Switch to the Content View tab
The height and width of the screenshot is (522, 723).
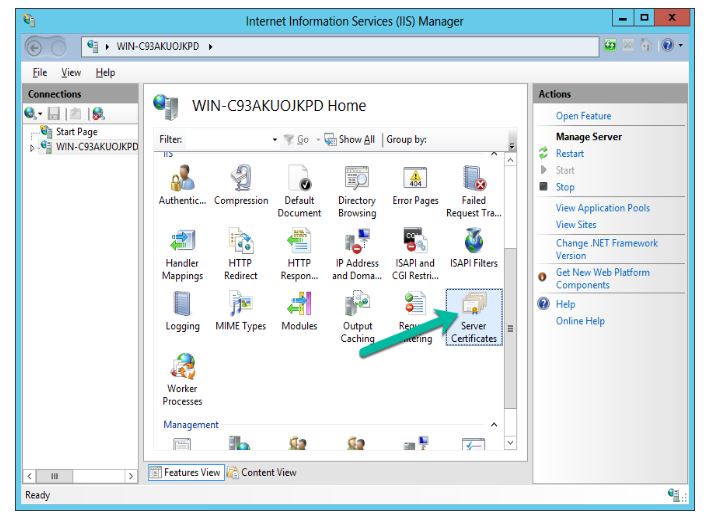[x=262, y=473]
